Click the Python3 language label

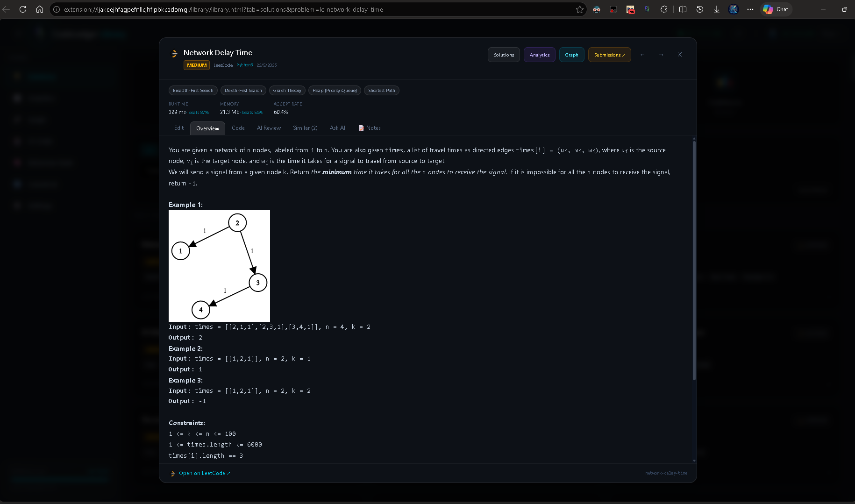point(244,65)
